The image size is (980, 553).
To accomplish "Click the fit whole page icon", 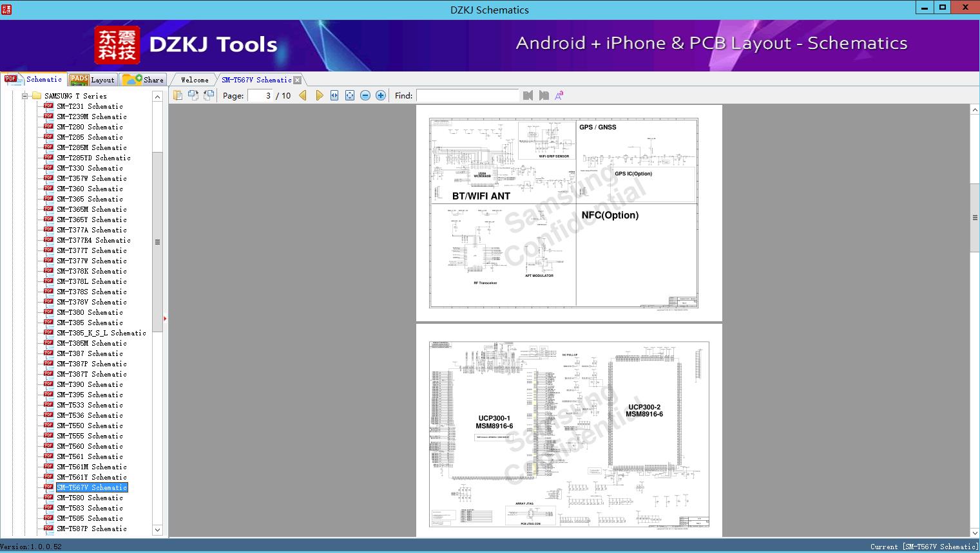I will point(350,95).
